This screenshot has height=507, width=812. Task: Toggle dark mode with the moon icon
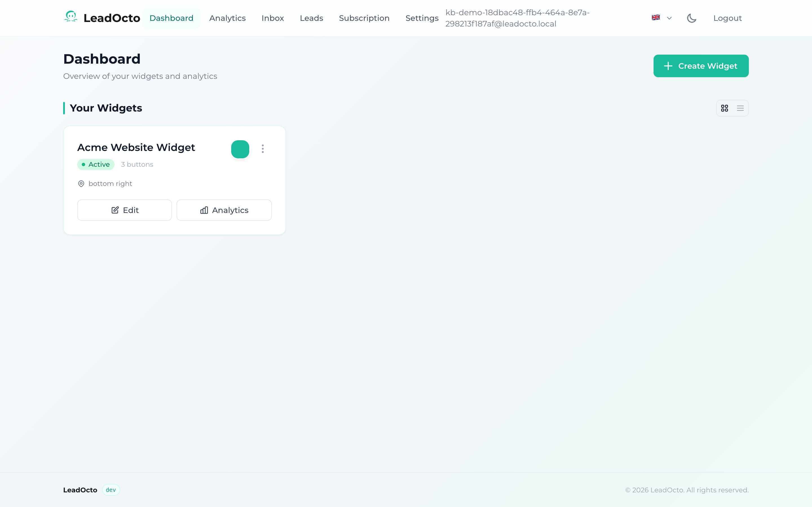click(x=692, y=18)
